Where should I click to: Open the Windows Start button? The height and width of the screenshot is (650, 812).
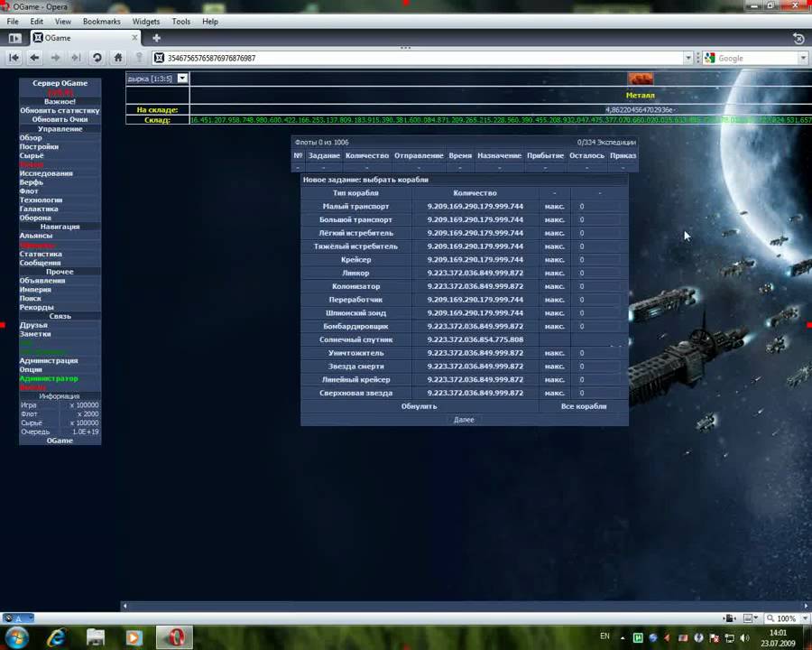click(15, 637)
